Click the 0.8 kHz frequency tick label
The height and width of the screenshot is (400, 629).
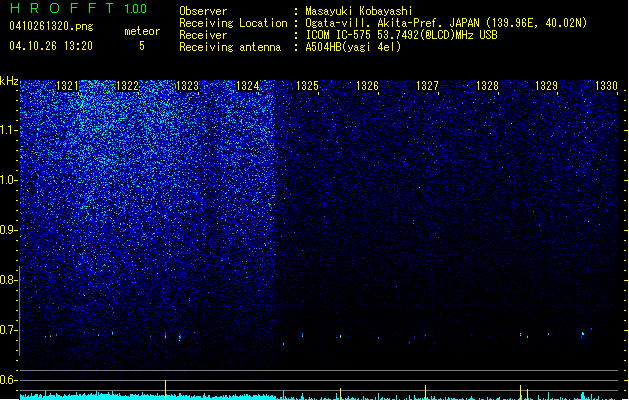coord(9,280)
